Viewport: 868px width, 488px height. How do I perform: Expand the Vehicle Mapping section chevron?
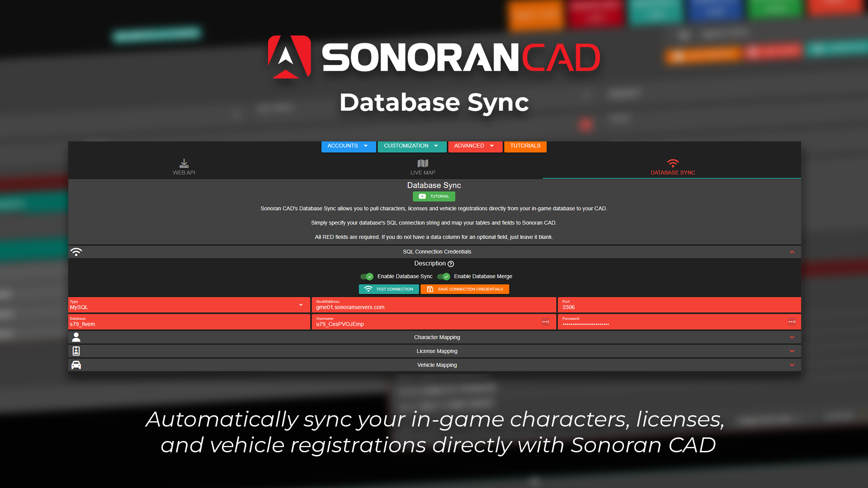click(792, 365)
